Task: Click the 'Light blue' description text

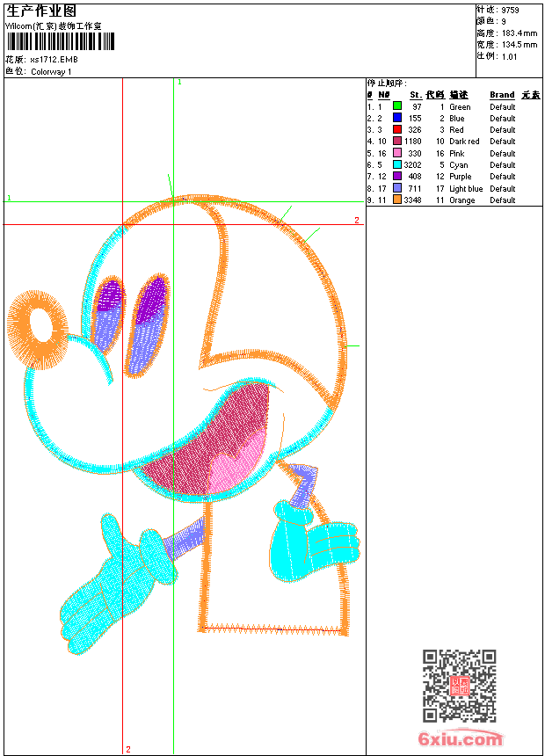Action: pos(466,189)
